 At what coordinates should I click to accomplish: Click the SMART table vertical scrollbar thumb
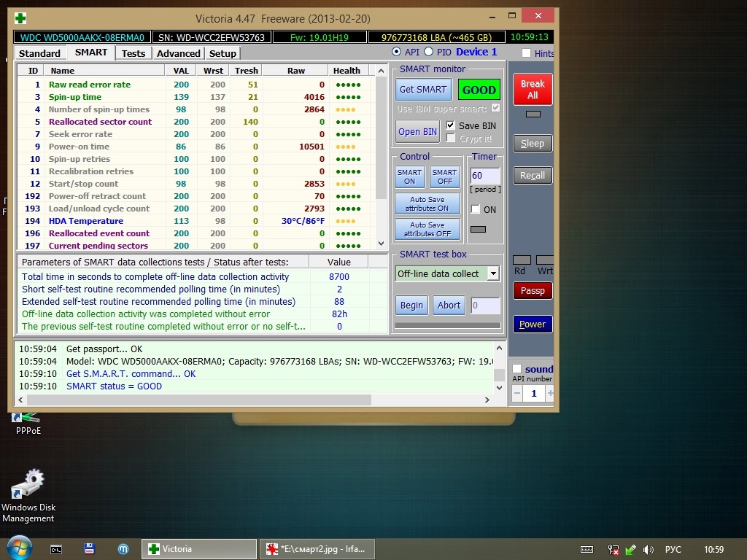pyautogui.click(x=381, y=138)
